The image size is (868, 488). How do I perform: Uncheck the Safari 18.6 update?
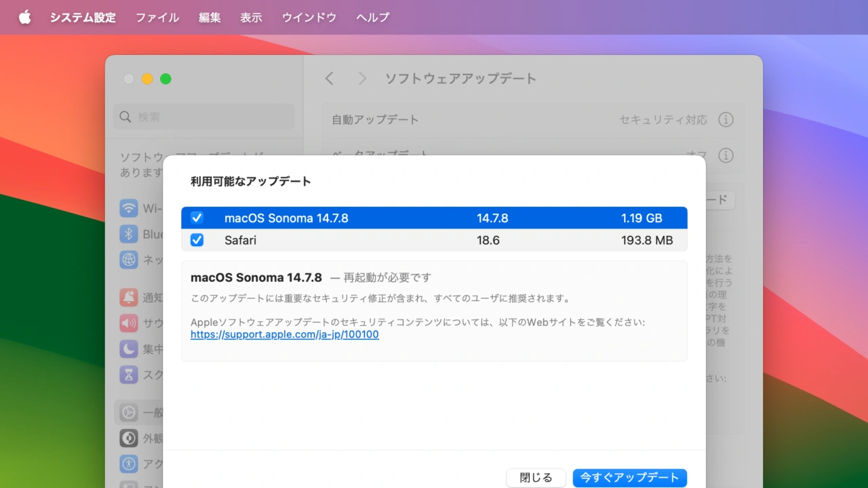[197, 240]
